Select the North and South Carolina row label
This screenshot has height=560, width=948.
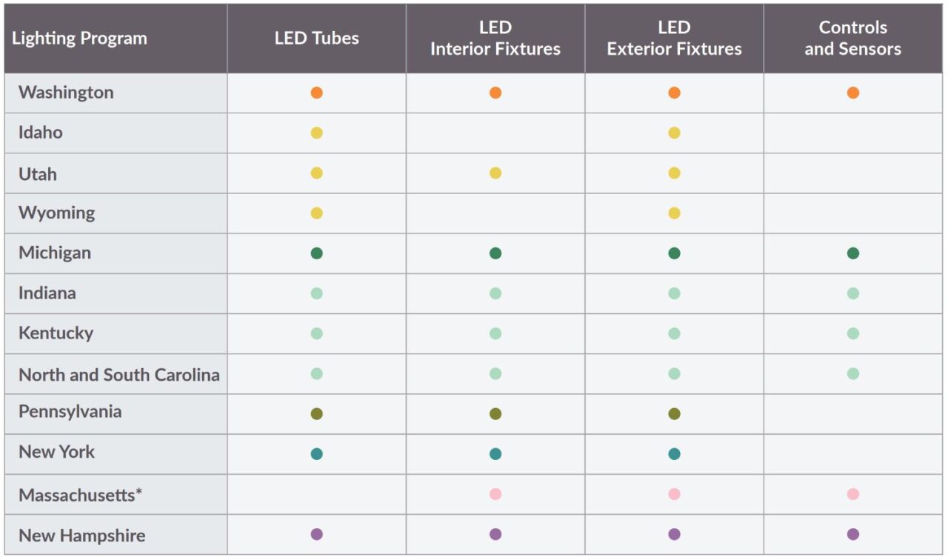click(119, 374)
